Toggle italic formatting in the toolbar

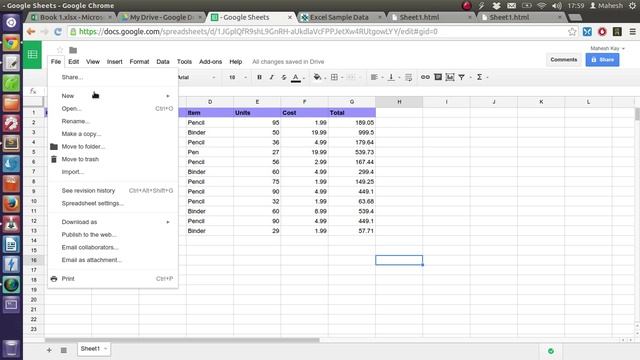[271, 77]
